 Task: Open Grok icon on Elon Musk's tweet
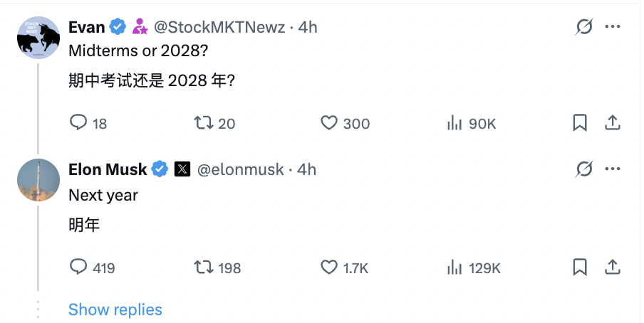point(584,169)
